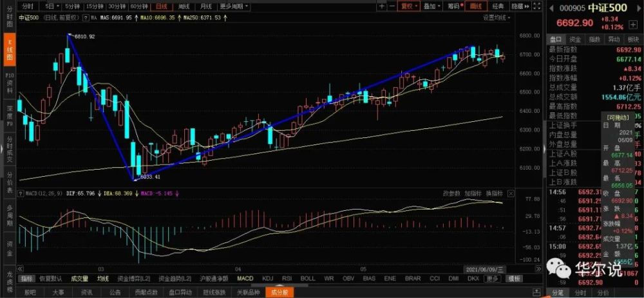Go to previous stock arrow
Screen dimensions: 644x298
click(552, 8)
